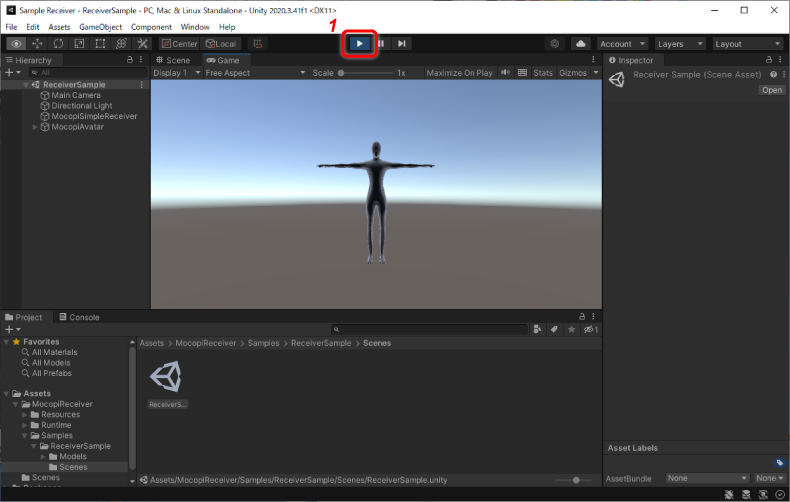Open the Layout dropdown
Viewport: 790px width, 502px height.
(x=748, y=44)
